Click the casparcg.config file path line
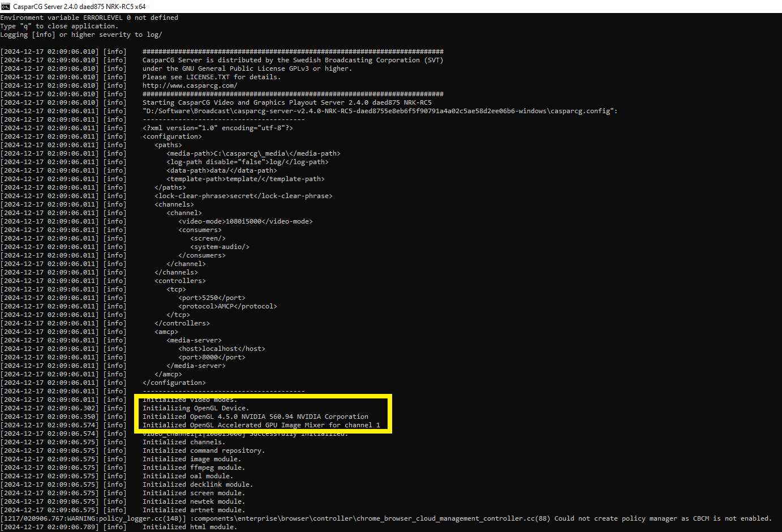Viewport: 782px width, 532px height. click(x=380, y=111)
